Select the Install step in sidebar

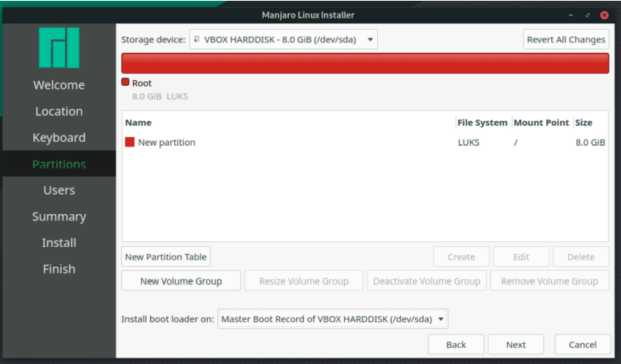[x=59, y=243]
